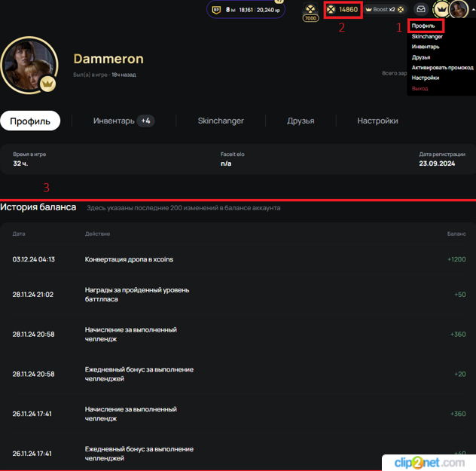476x471 pixels.
Task: Switch to the Настройки tab
Action: click(x=377, y=121)
